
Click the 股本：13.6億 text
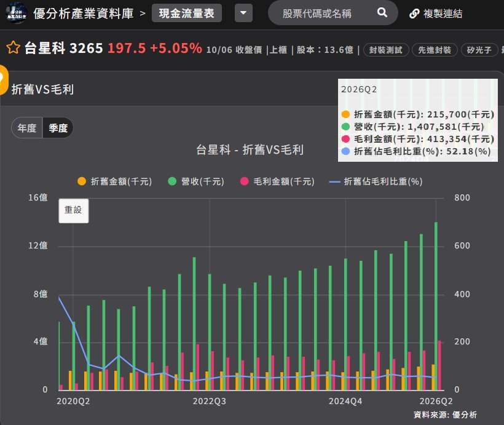click(325, 50)
